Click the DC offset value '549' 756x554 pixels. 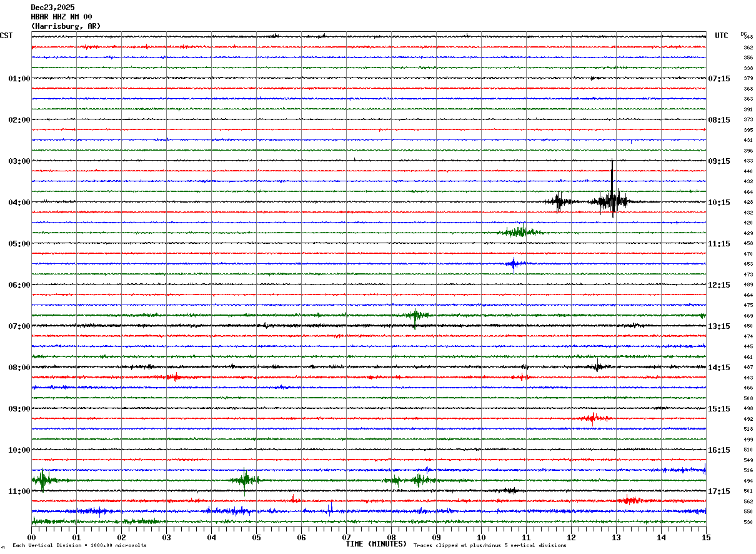[x=748, y=460]
